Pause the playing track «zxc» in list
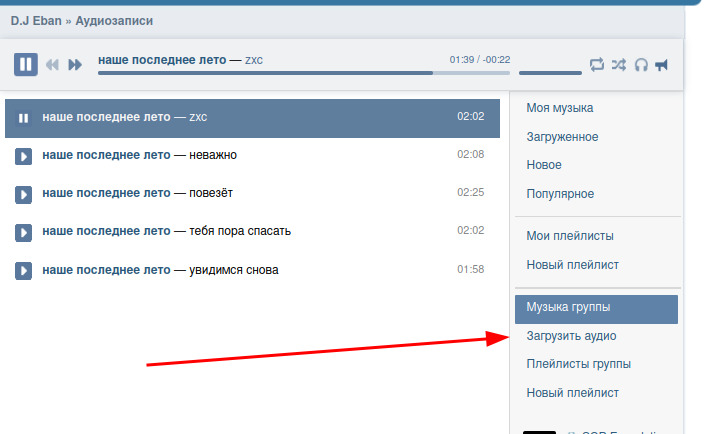This screenshot has height=434, width=711. tap(23, 117)
